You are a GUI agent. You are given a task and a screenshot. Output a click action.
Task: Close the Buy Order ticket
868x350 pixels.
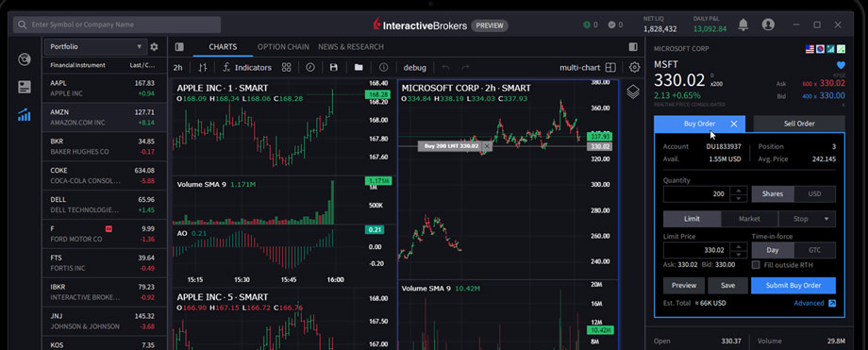(734, 124)
